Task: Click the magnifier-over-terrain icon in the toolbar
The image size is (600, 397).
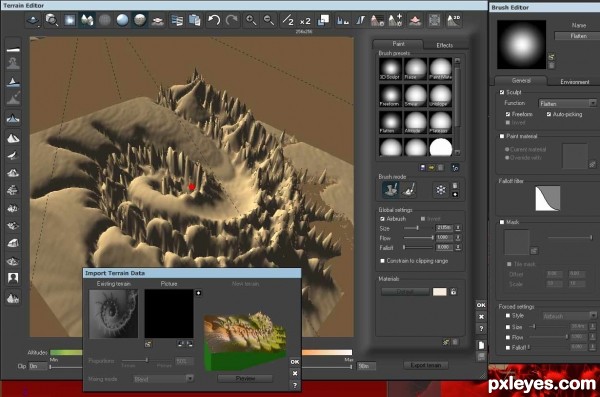Action: pos(51,20)
